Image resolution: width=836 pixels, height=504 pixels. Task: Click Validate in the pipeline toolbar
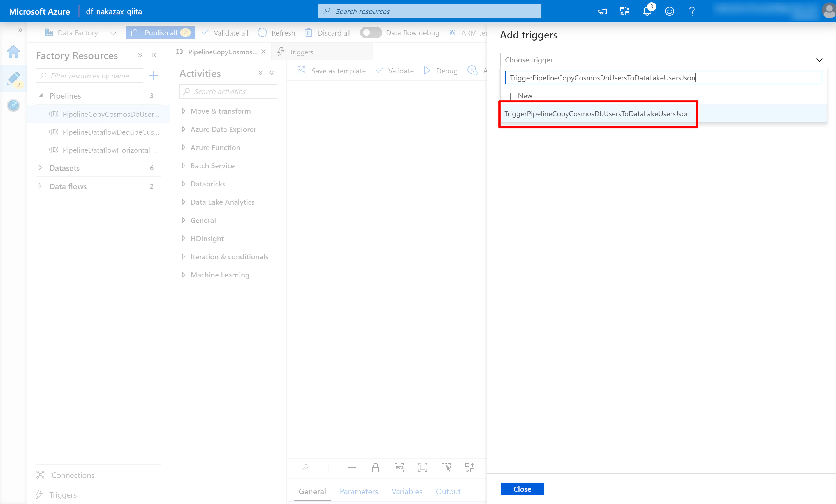(x=395, y=71)
